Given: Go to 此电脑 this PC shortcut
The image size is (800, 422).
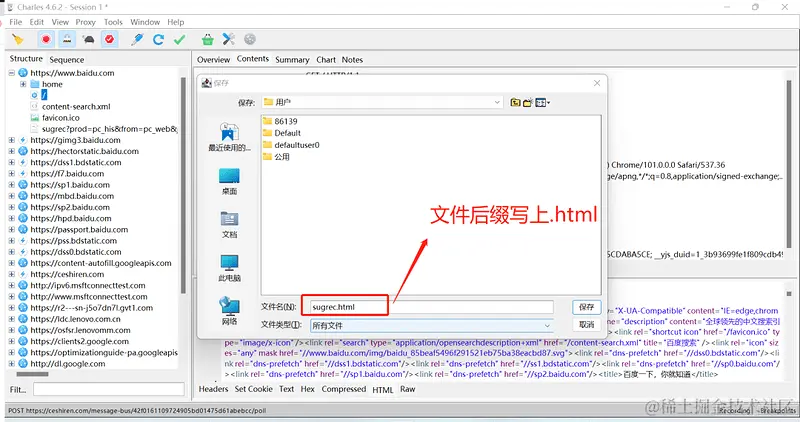Looking at the screenshot, I should click(x=229, y=268).
